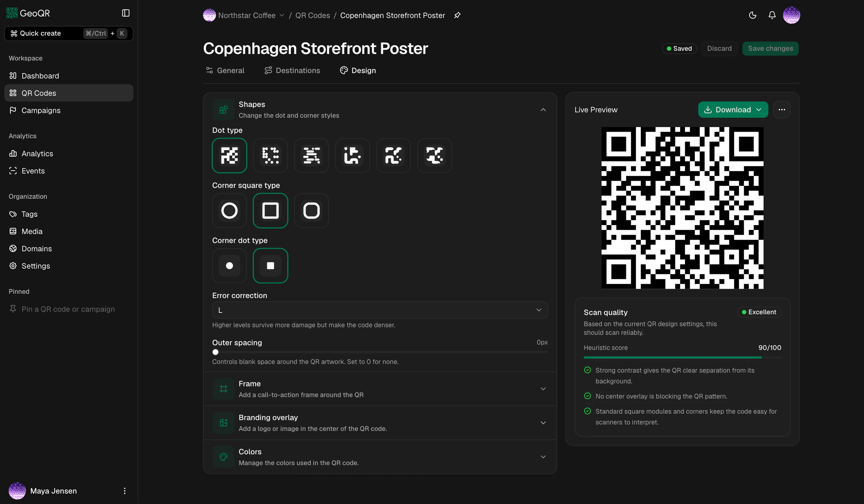Click the Domains globe icon
The image size is (864, 504).
[x=13, y=248]
